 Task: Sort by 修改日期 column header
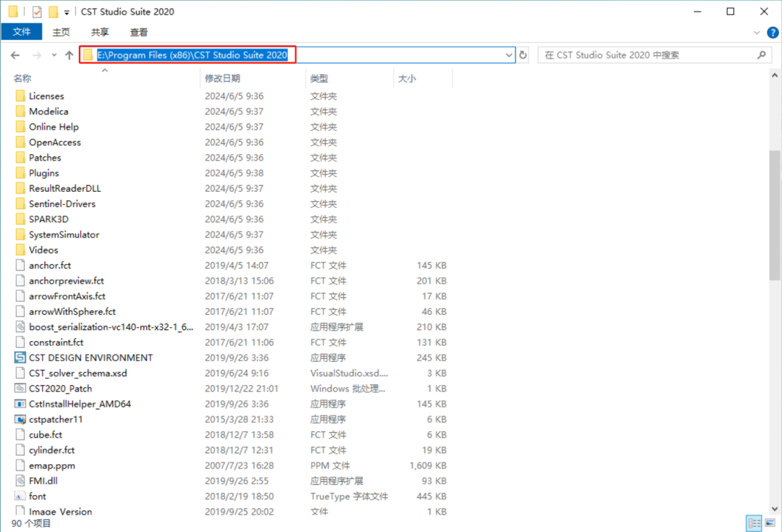pos(222,78)
